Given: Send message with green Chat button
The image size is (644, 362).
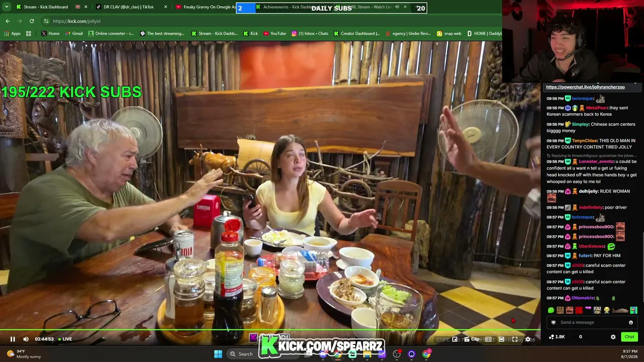Looking at the screenshot, I should click(x=629, y=337).
